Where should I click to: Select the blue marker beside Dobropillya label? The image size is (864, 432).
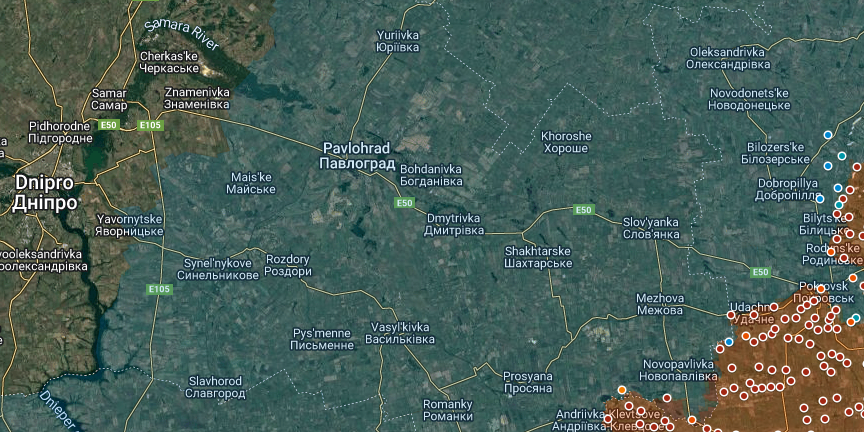[820, 199]
